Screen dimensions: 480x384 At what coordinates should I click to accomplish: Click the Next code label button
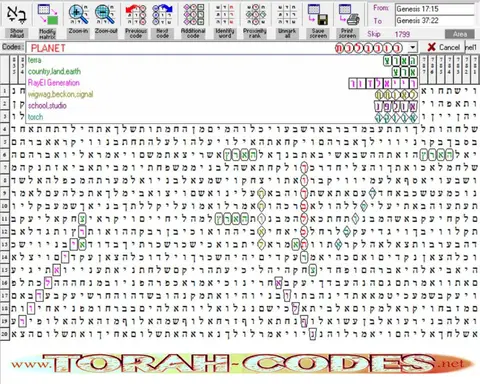click(x=163, y=33)
